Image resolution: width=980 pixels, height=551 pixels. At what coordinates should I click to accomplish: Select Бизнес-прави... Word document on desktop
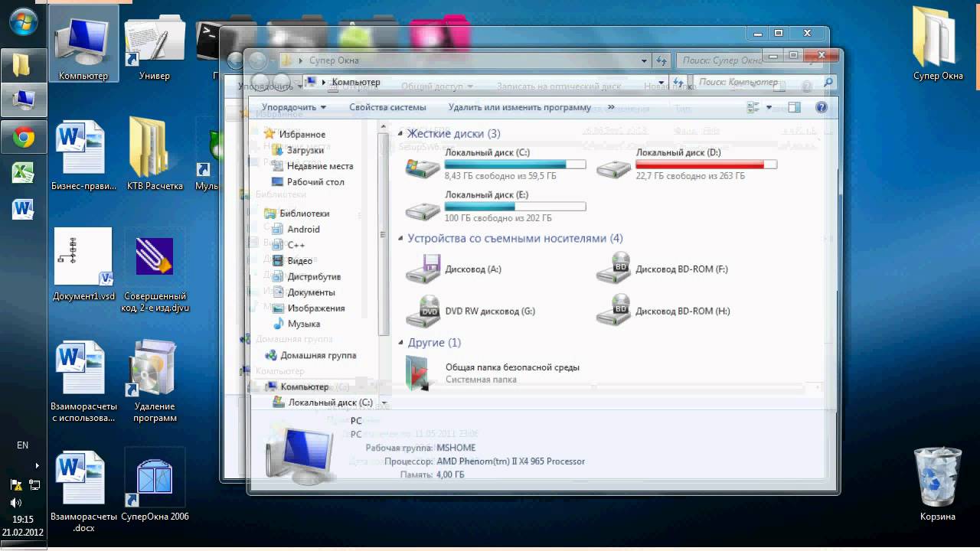click(83, 155)
